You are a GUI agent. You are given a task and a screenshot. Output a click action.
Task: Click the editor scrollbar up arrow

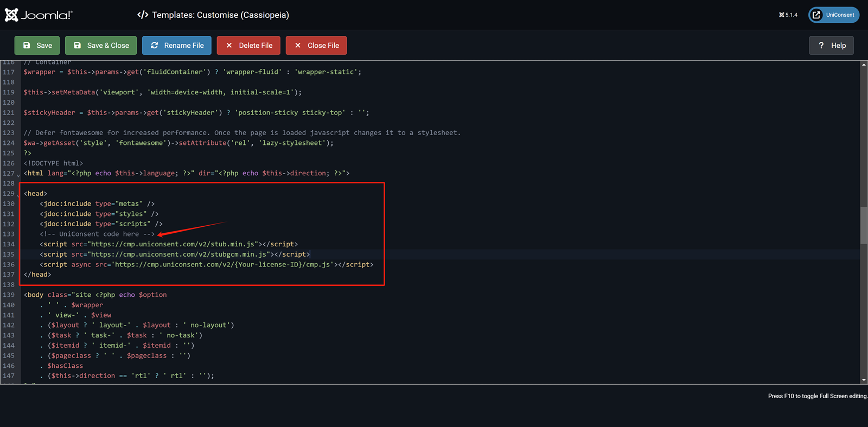[x=864, y=65]
